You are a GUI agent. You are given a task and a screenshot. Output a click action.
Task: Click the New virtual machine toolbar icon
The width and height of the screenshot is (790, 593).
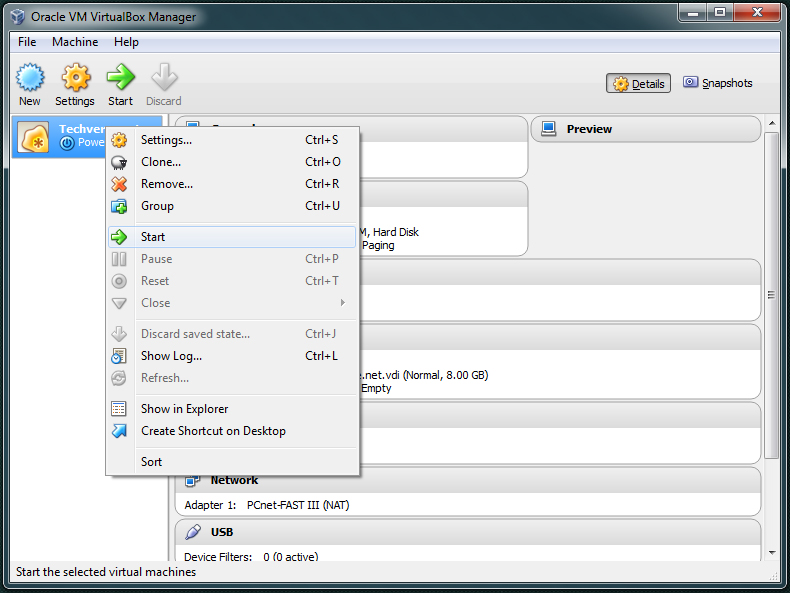tap(30, 78)
